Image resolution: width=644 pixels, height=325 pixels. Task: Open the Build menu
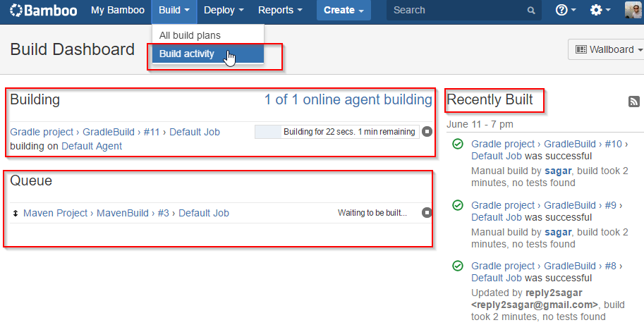[174, 11]
